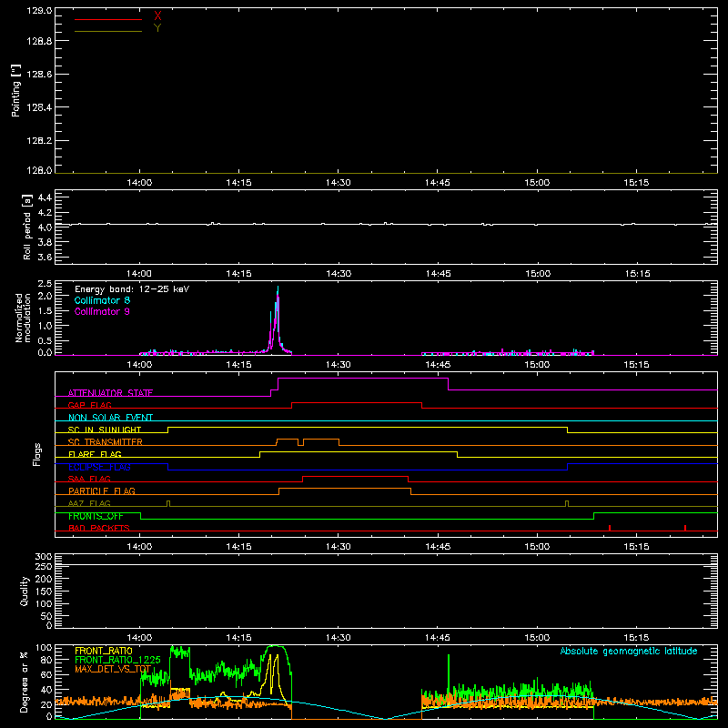Click the 200 quality tick value
The image size is (728, 728).
pyautogui.click(x=44, y=579)
